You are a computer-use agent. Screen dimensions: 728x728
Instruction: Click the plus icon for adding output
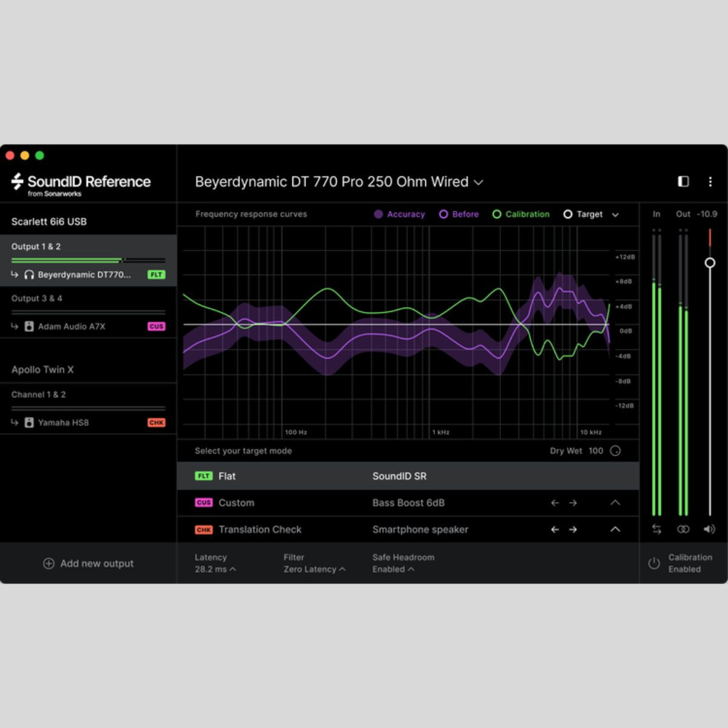[x=49, y=564]
